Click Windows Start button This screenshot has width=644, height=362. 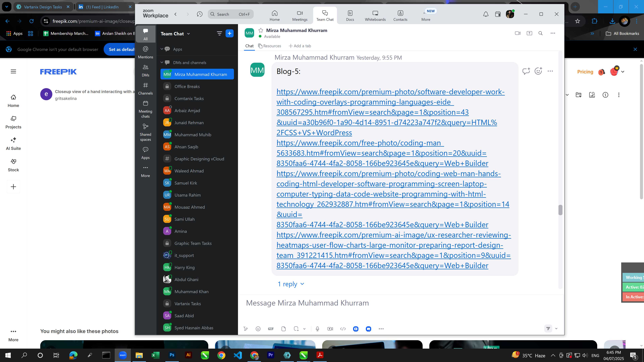click(8, 355)
